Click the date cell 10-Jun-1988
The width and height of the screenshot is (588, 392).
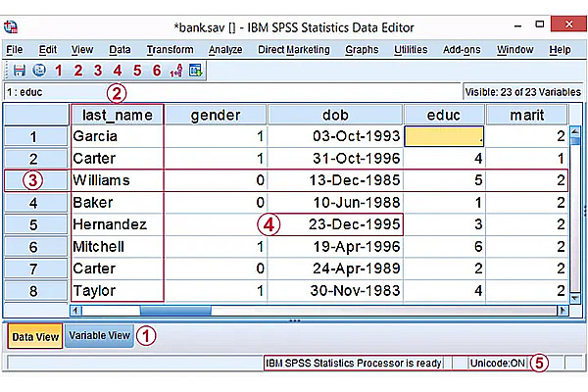click(x=335, y=203)
